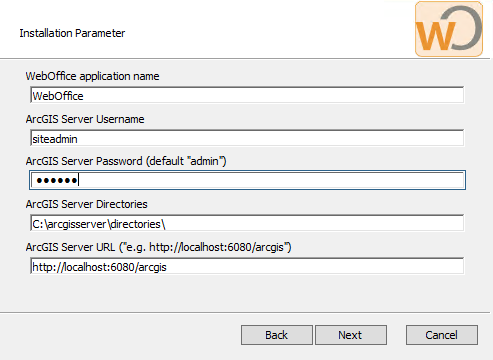Click the 'ArcGIS Server Username' label
The width and height of the screenshot is (493, 360).
(85, 119)
